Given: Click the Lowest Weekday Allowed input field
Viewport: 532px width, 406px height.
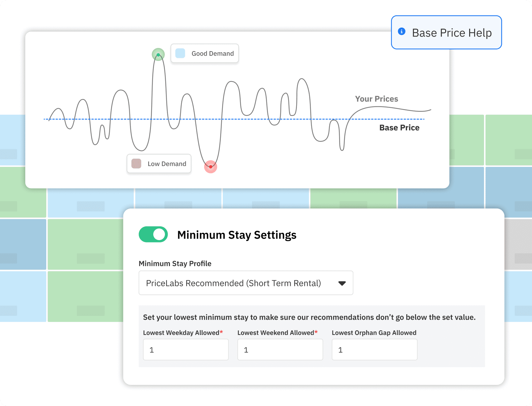Looking at the screenshot, I should [186, 349].
